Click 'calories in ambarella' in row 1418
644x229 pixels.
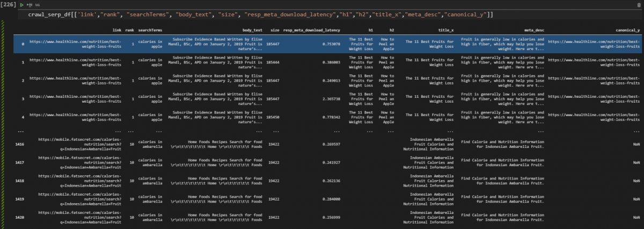coord(151,181)
